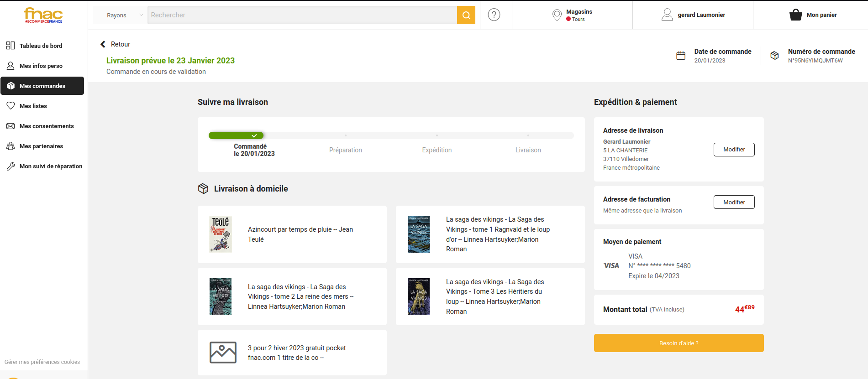Click the Magasins location pin icon
The width and height of the screenshot is (868, 379).
coord(557,15)
